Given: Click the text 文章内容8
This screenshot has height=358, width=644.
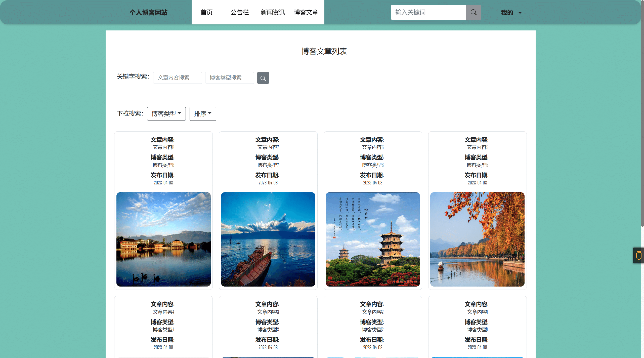Looking at the screenshot, I should (163, 147).
